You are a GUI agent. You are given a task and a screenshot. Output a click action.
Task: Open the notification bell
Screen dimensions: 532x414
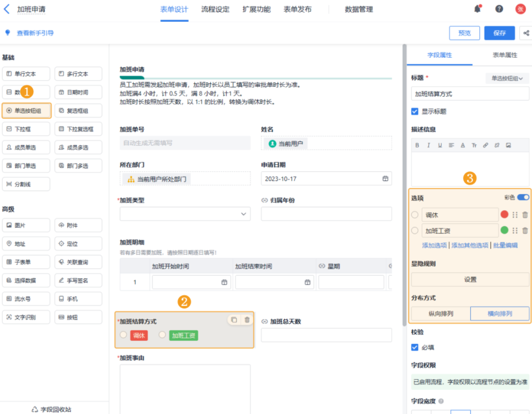477,9
